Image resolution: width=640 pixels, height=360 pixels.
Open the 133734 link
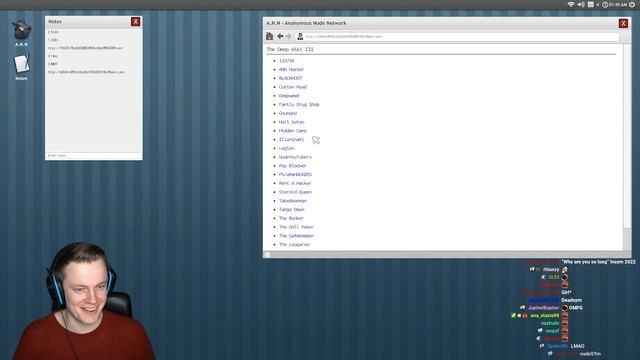tap(287, 61)
